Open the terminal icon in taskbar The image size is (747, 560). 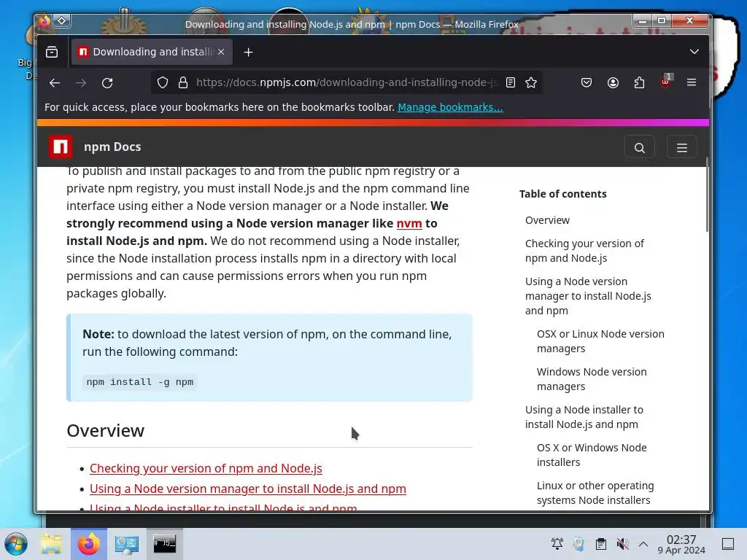[164, 544]
